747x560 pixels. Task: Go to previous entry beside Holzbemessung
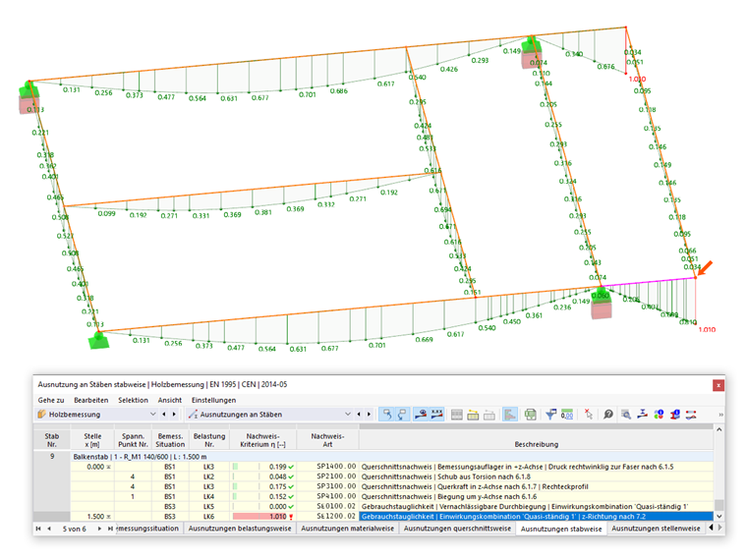tap(164, 415)
